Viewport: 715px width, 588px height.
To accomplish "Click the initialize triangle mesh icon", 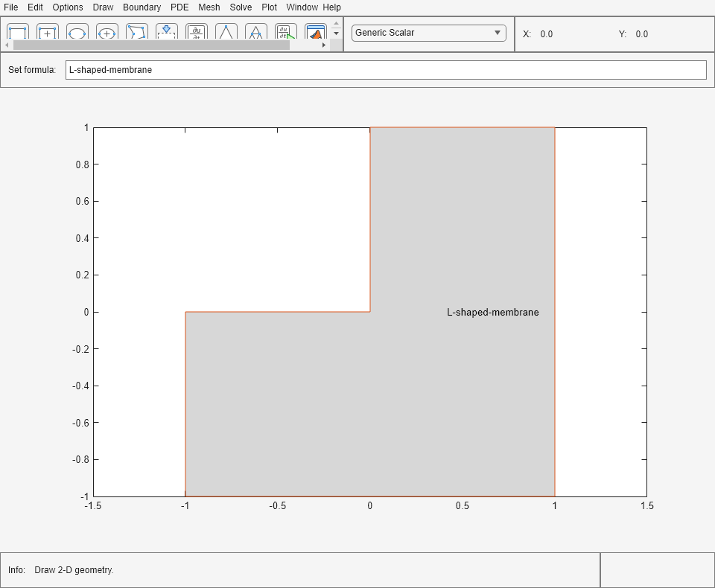I will click(x=226, y=32).
